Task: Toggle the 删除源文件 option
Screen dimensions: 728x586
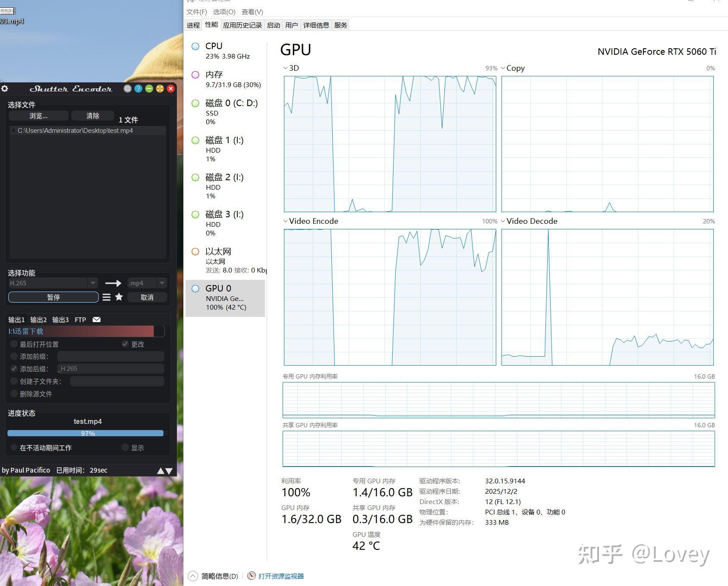Action: [x=14, y=394]
